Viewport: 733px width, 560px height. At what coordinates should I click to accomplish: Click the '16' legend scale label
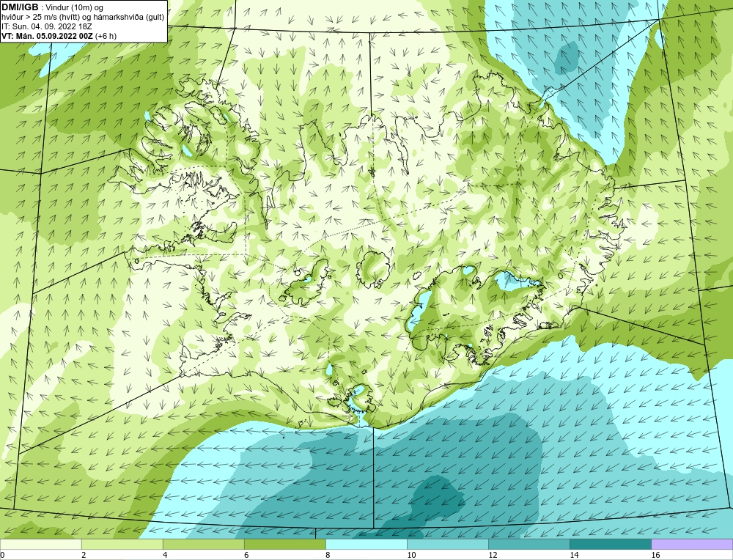tap(655, 556)
